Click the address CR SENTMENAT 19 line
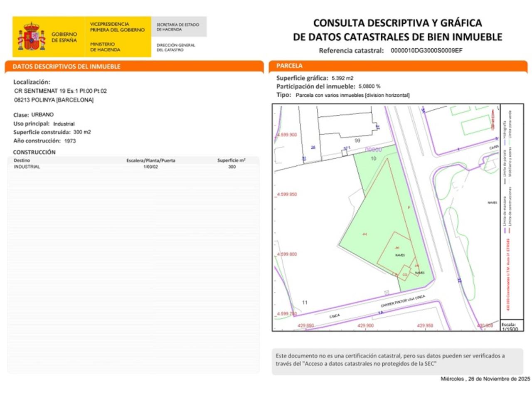Viewport: 532px width, 399px height. (x=60, y=91)
